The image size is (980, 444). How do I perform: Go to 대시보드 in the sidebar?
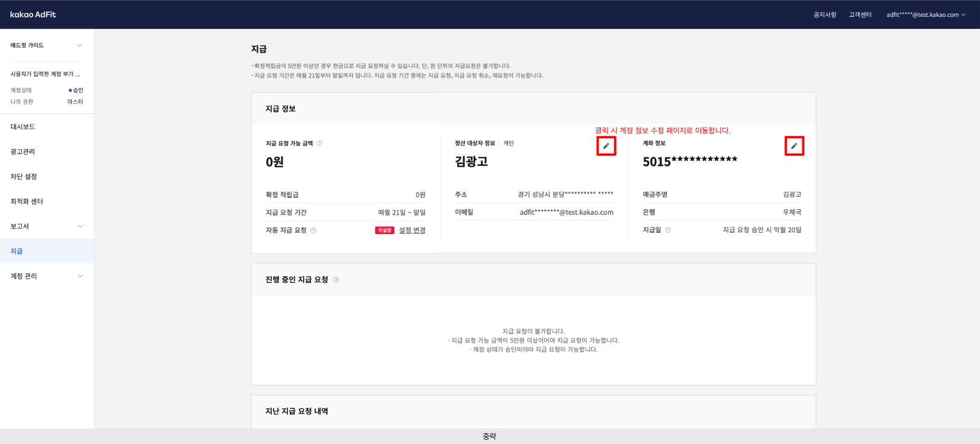pos(23,127)
